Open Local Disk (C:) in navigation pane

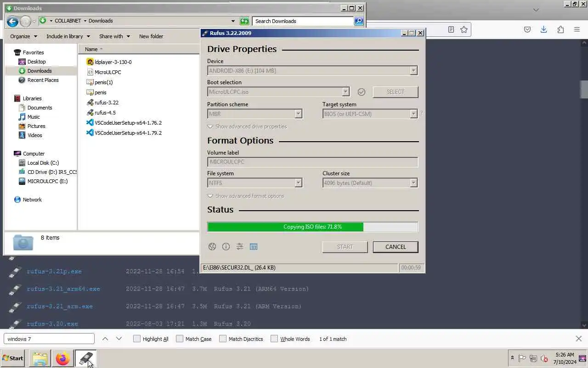click(43, 163)
